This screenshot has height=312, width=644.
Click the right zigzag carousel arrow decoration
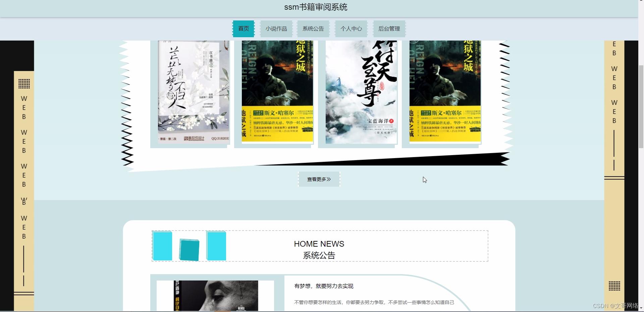(x=503, y=101)
